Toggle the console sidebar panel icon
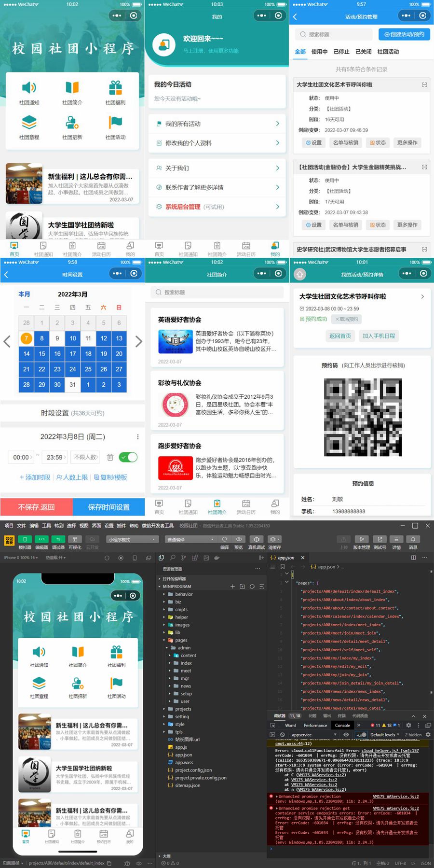This screenshot has height=868, width=434. coord(272,735)
